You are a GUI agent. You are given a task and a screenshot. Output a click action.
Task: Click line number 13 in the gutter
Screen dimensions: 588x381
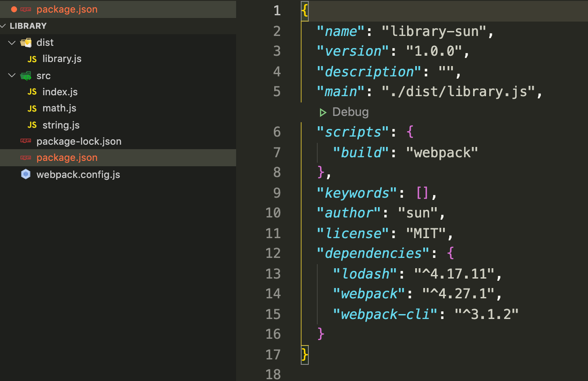(273, 274)
